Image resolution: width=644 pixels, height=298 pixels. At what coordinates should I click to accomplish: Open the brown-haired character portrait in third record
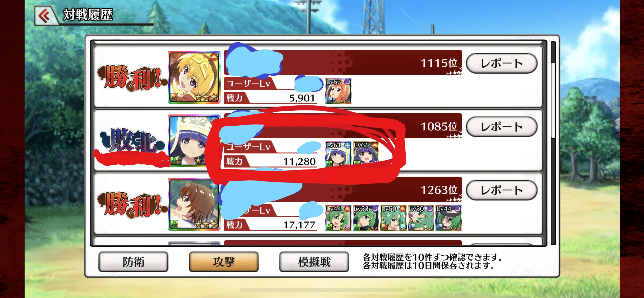[194, 204]
